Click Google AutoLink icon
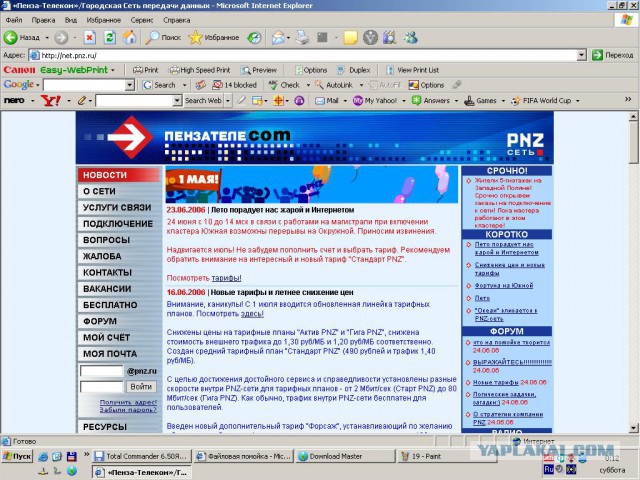 point(319,85)
